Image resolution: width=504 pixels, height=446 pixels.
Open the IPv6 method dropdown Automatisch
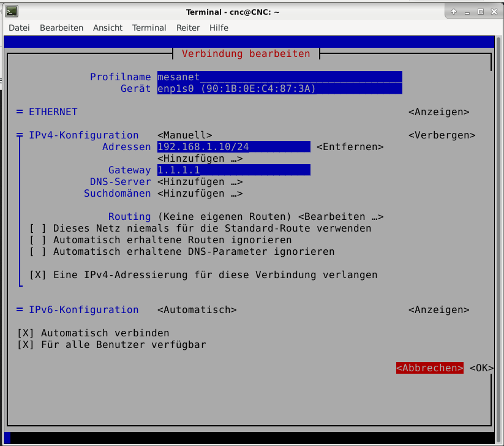pyautogui.click(x=197, y=309)
